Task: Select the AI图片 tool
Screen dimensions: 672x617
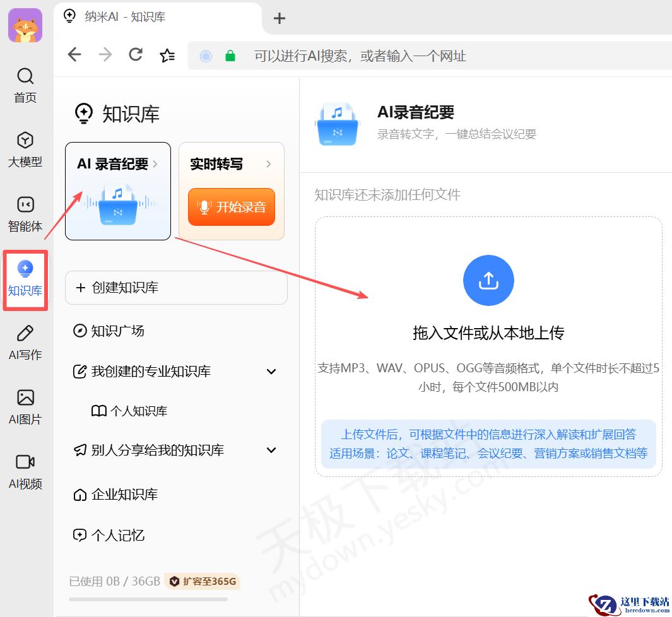Action: (25, 408)
